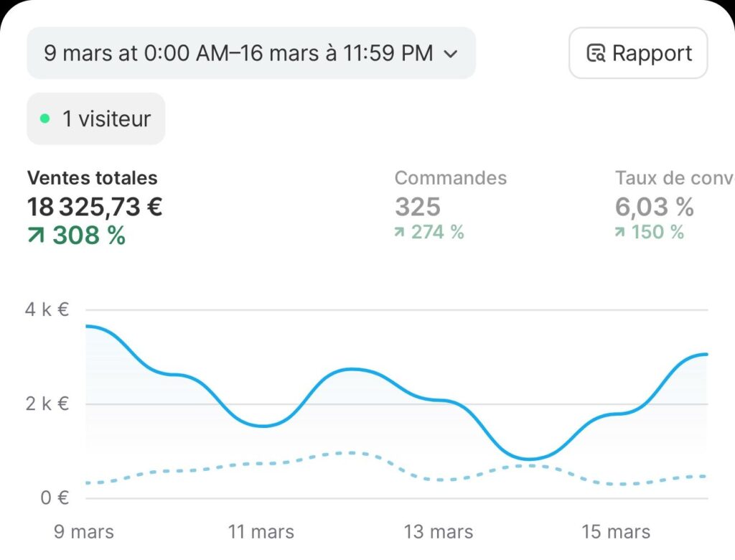
Task: Open the 9 mars–16 mars date picker
Action: 251,53
